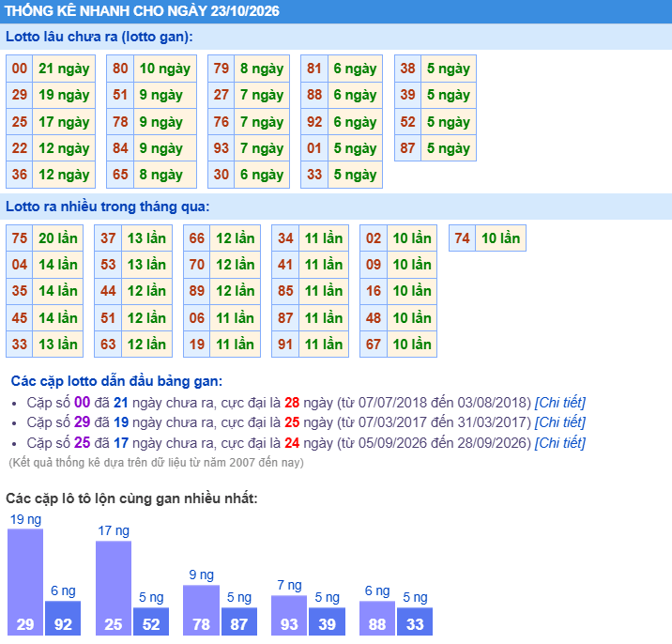Click the 17 ng bar labeled 25

(114, 588)
